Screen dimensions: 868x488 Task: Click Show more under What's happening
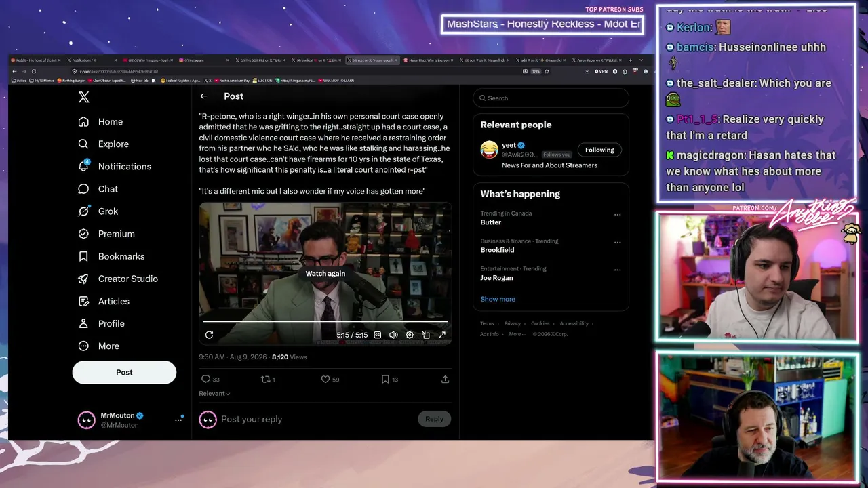pyautogui.click(x=498, y=299)
